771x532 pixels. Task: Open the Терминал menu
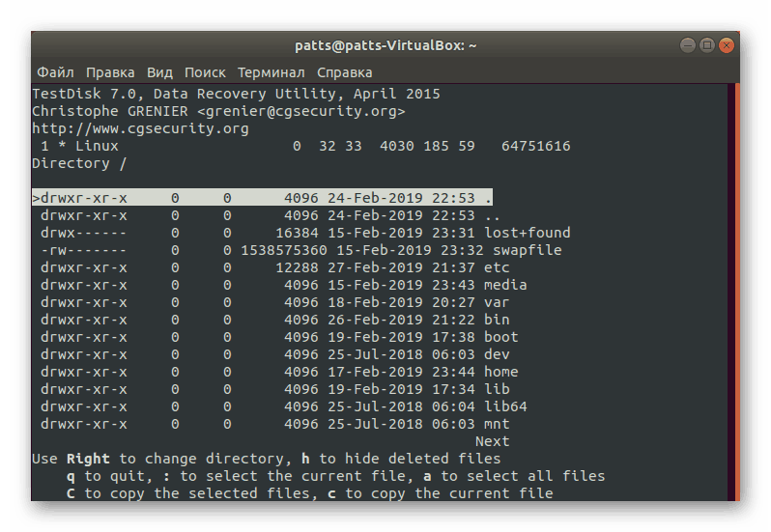pos(271,72)
